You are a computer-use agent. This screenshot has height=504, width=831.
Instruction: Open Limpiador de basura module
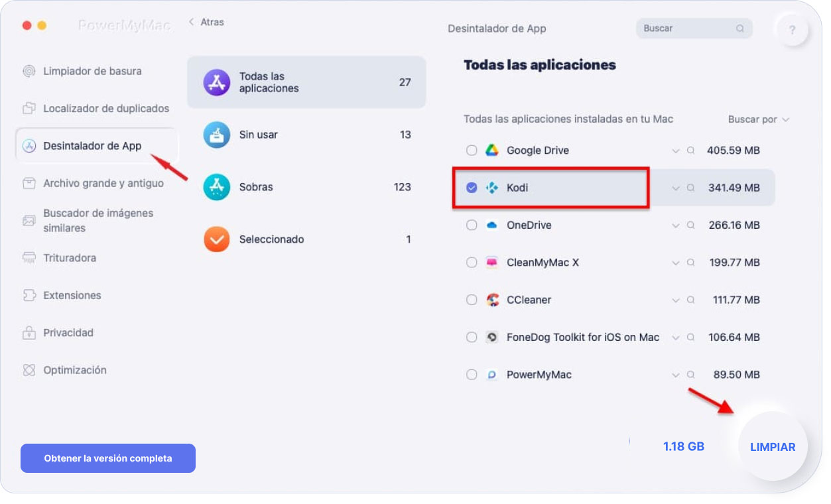(x=92, y=71)
